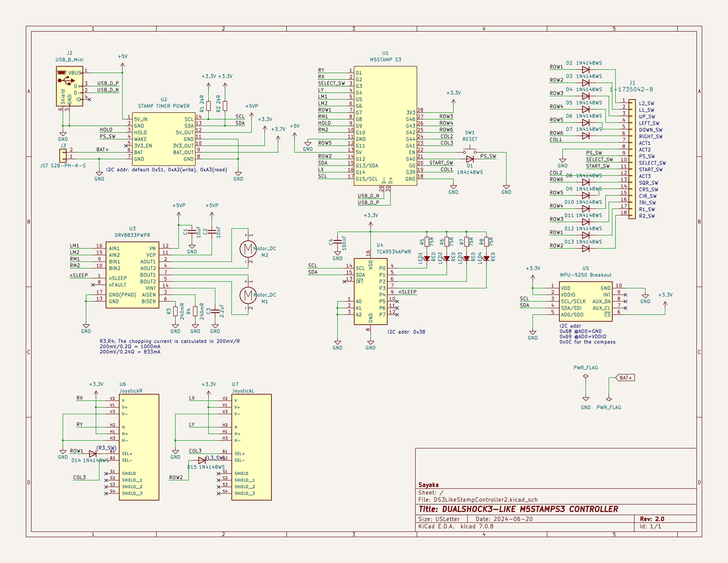Click the title 'DUALSHOCK3-LIKE M5STAMPS3 CONTROLLER'
Viewport: 728px width, 563px height.
tap(530, 509)
